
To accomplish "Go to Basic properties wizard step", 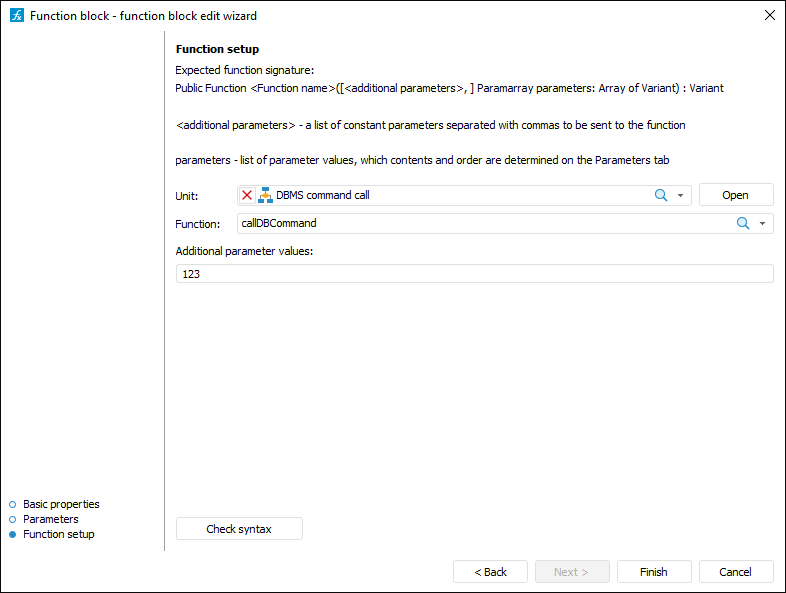I will (61, 504).
